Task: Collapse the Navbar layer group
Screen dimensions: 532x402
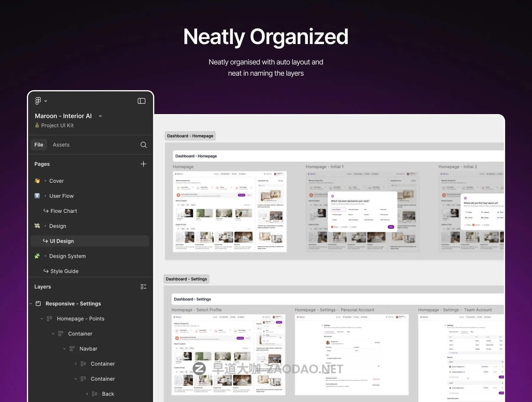Action: point(64,349)
